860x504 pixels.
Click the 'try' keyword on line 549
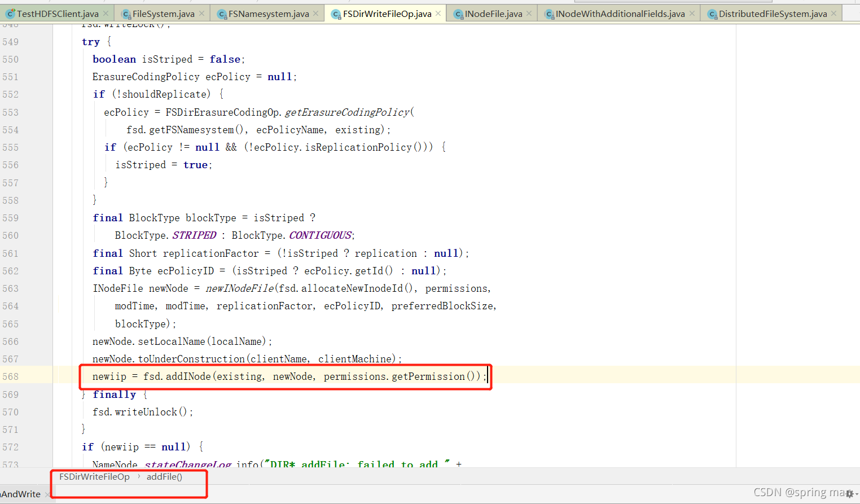pyautogui.click(x=90, y=42)
